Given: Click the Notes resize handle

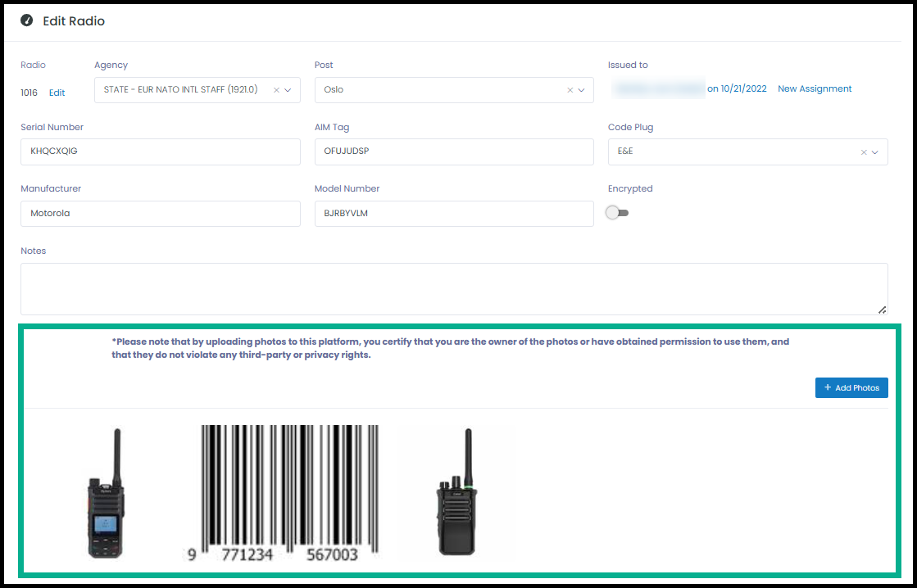Looking at the screenshot, I should click(x=882, y=310).
